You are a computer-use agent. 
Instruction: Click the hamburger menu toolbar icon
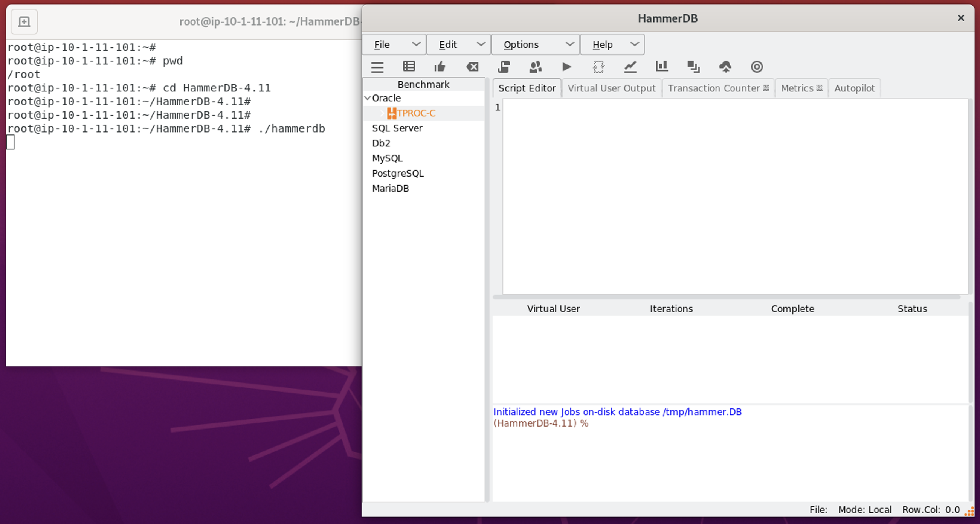click(x=377, y=67)
